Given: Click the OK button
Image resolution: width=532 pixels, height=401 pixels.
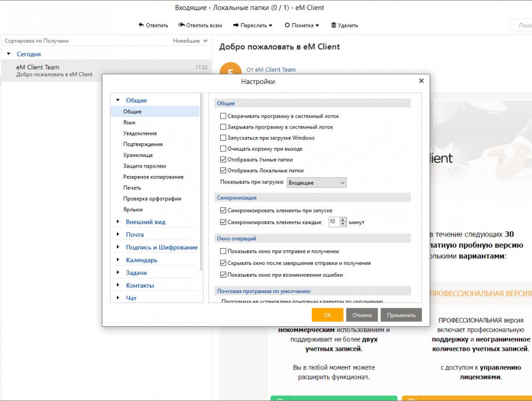Looking at the screenshot, I should click(328, 315).
